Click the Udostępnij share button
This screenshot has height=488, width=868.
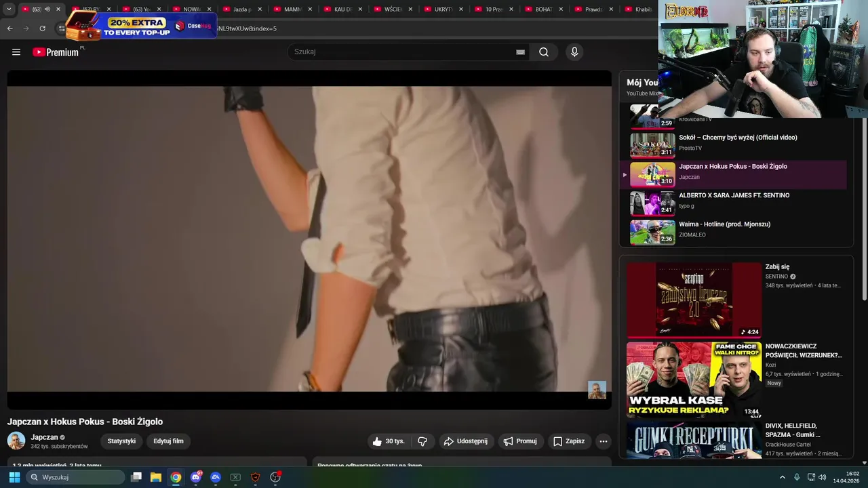[466, 441]
